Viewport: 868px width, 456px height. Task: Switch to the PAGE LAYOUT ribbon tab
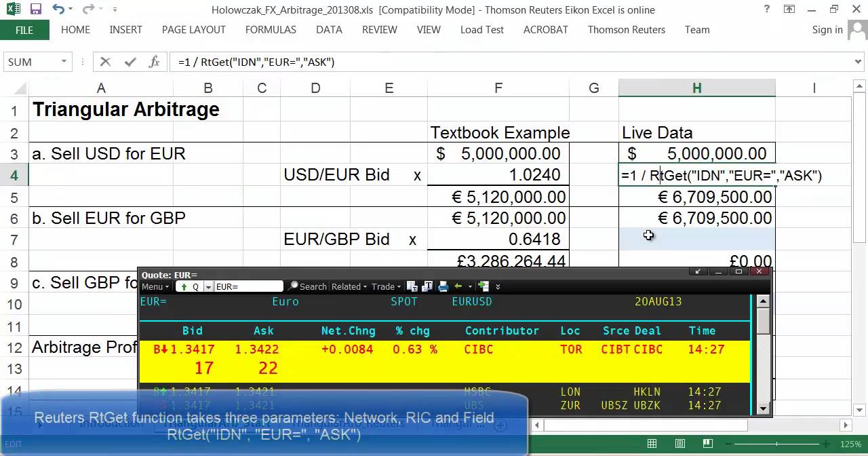point(193,30)
